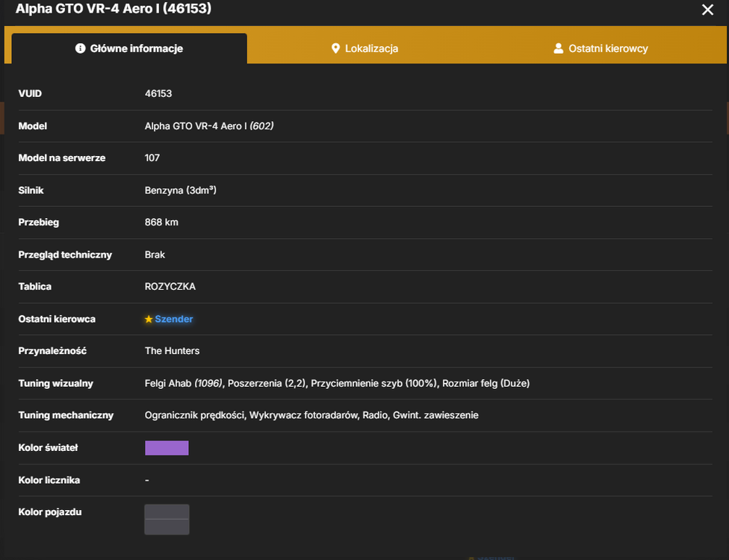
Task: Click the lower gray Kolor pojazdu swatch
Action: pyautogui.click(x=167, y=527)
